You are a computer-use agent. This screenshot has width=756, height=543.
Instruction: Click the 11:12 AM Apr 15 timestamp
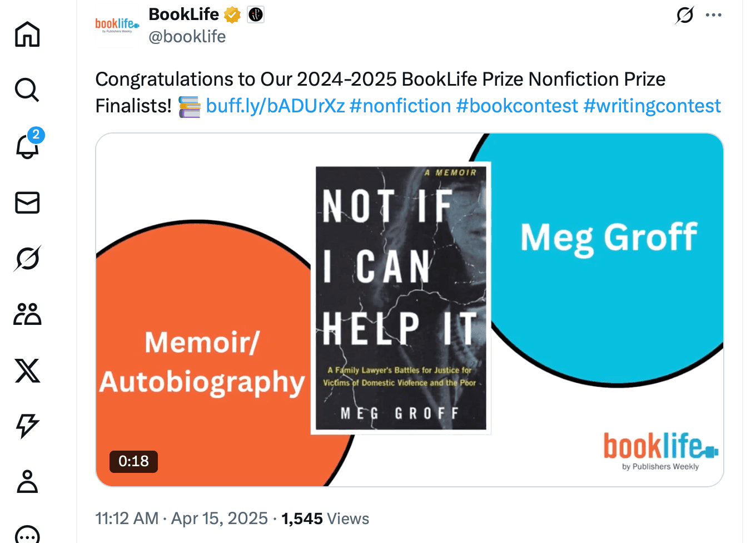pyautogui.click(x=181, y=519)
